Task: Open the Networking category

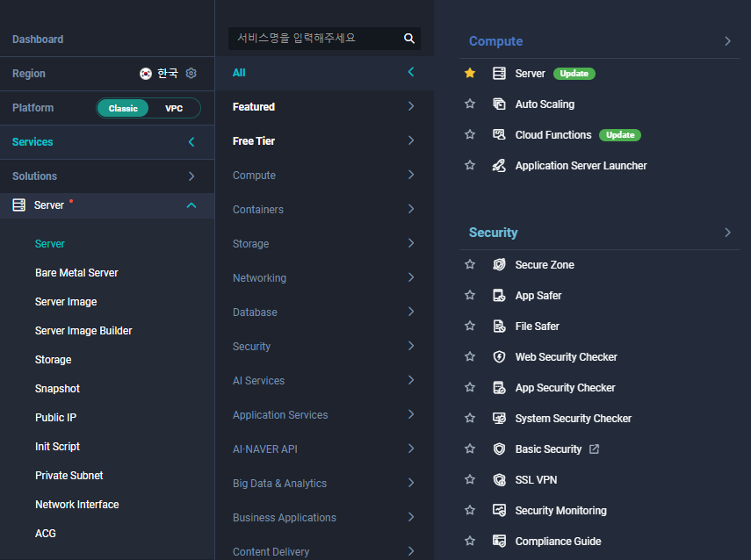Action: click(324, 278)
